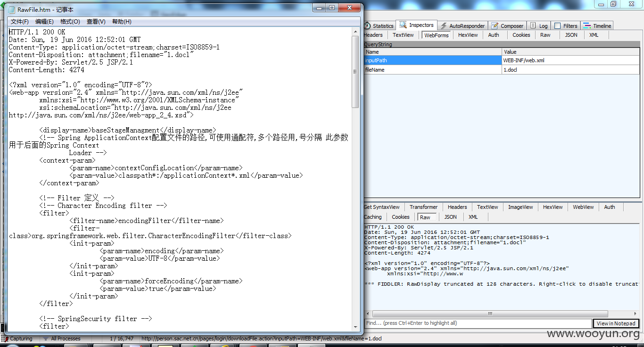Select the response XML tab
Screen dimensions: 644x347
click(473, 217)
